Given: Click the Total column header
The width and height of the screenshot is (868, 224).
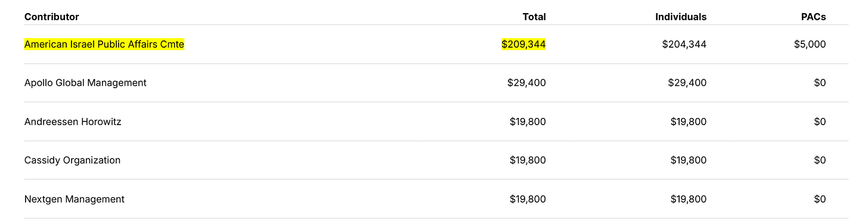Looking at the screenshot, I should 534,17.
